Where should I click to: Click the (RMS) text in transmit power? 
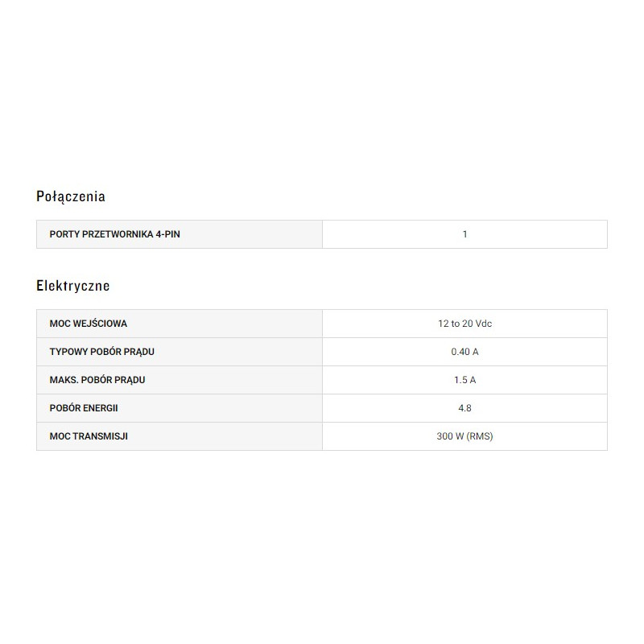coord(480,436)
